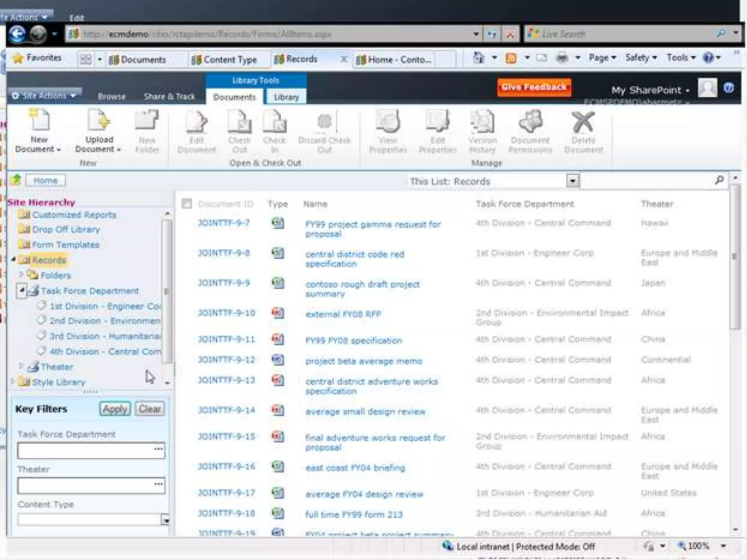
Task: Collapse the Task Force Department tree node
Action: pyautogui.click(x=22, y=291)
